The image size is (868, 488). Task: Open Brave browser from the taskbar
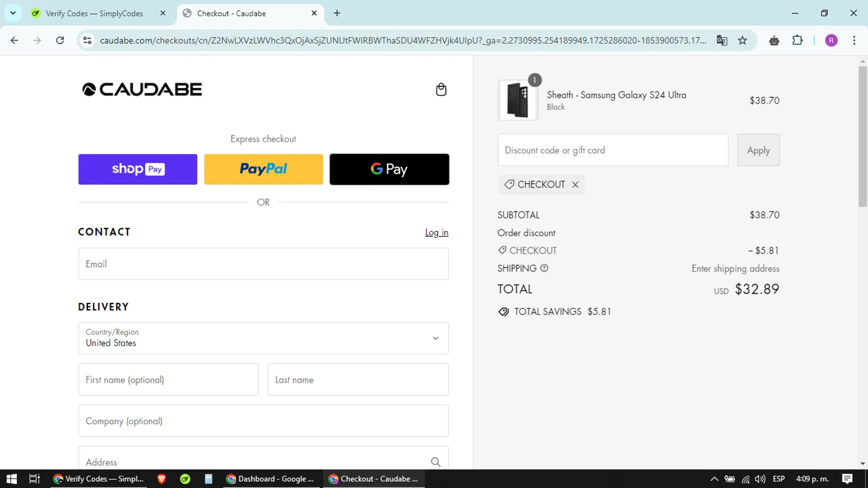(x=161, y=479)
